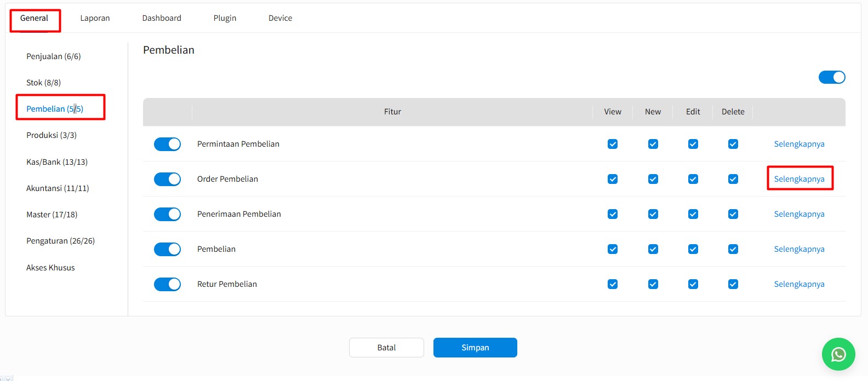This screenshot has width=868, height=381.
Task: Uncheck View for Retur Pembelian
Action: pos(613,284)
